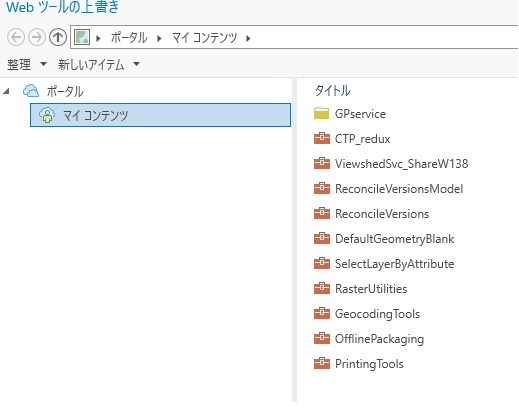Click マイ コンテンツ in the address path

(x=204, y=38)
